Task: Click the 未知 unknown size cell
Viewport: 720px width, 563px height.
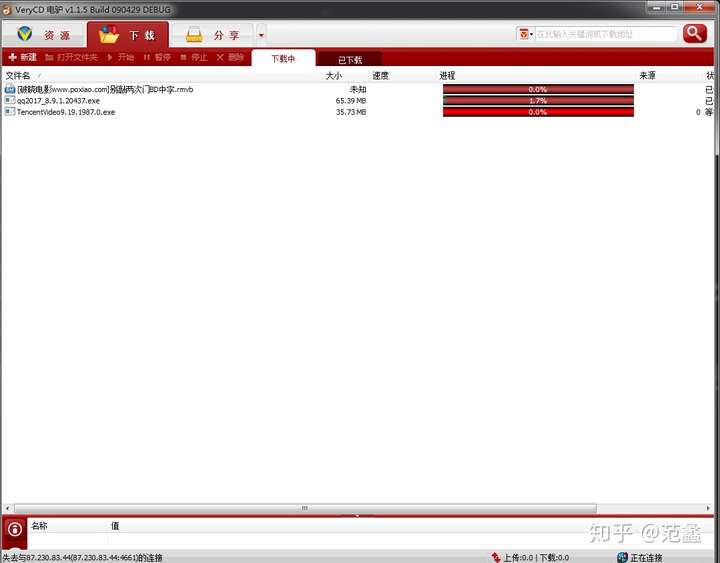Action: point(358,89)
